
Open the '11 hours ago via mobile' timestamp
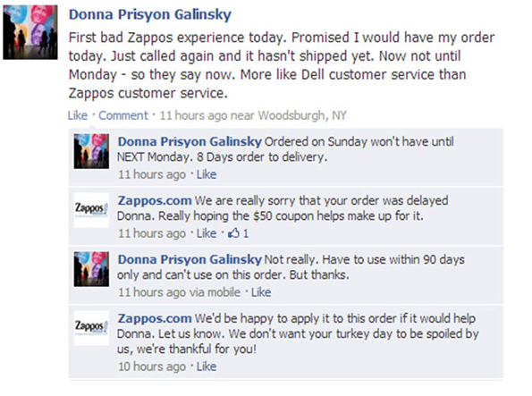pyautogui.click(x=179, y=292)
